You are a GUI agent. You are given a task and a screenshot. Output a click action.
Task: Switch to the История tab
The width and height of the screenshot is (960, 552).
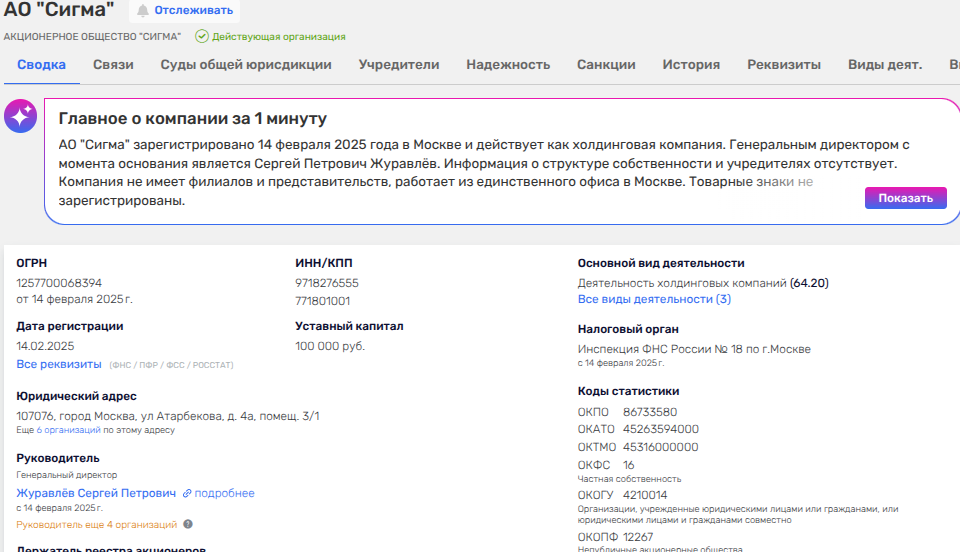691,65
